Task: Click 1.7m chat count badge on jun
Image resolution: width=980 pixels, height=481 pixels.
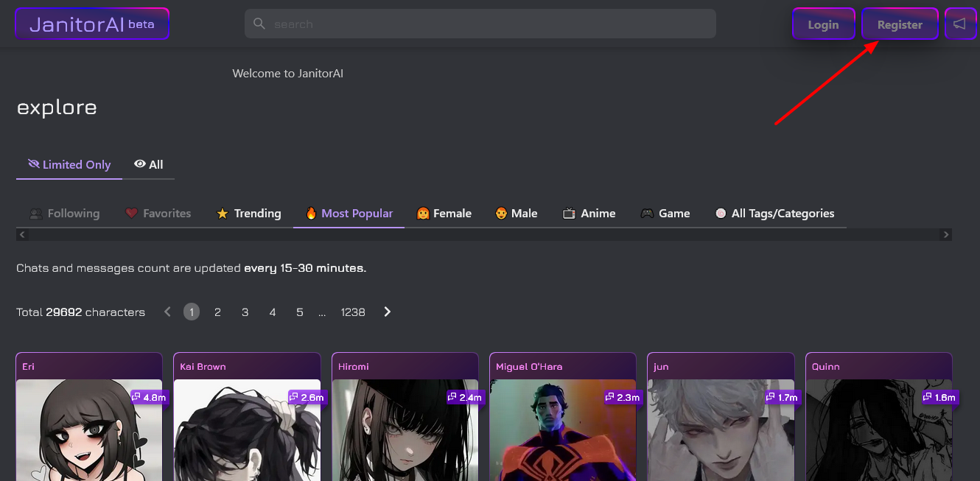Action: [x=782, y=397]
